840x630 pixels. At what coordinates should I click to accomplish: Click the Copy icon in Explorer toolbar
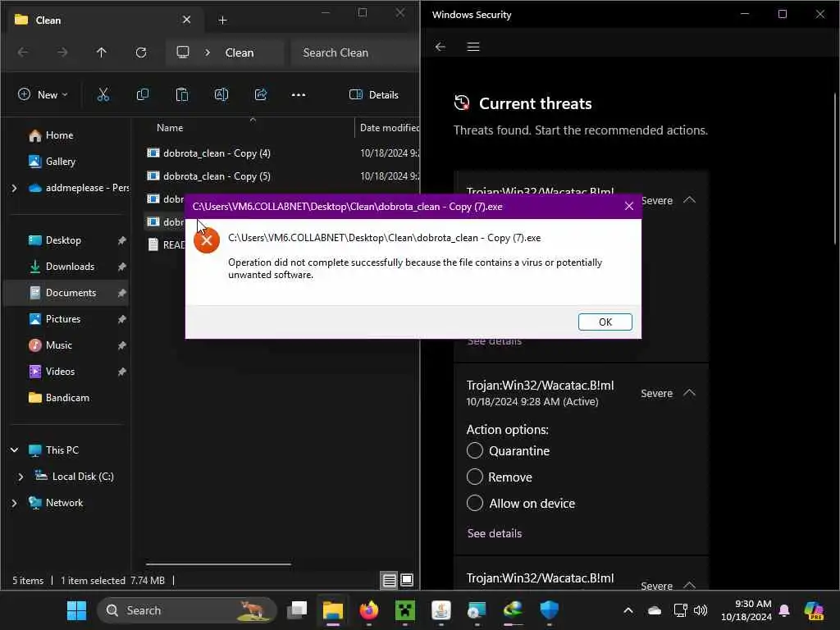coord(143,95)
